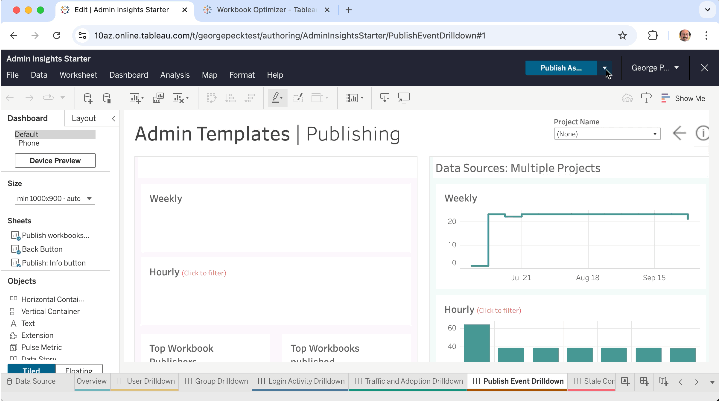
Task: Switch to the Login Activity Drilldown tab
Action: pos(300,381)
